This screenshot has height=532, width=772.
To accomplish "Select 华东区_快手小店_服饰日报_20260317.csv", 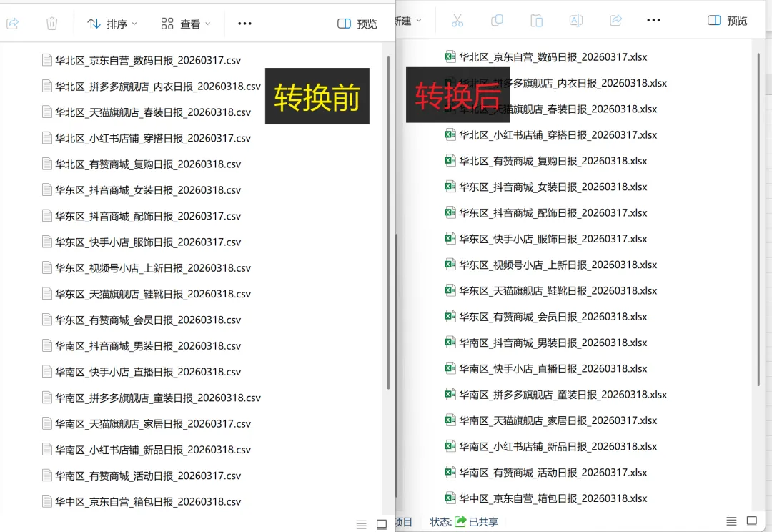I will pos(142,242).
